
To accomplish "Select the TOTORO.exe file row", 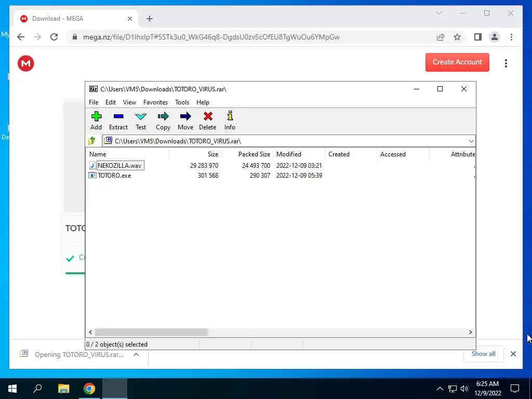I will click(280, 176).
